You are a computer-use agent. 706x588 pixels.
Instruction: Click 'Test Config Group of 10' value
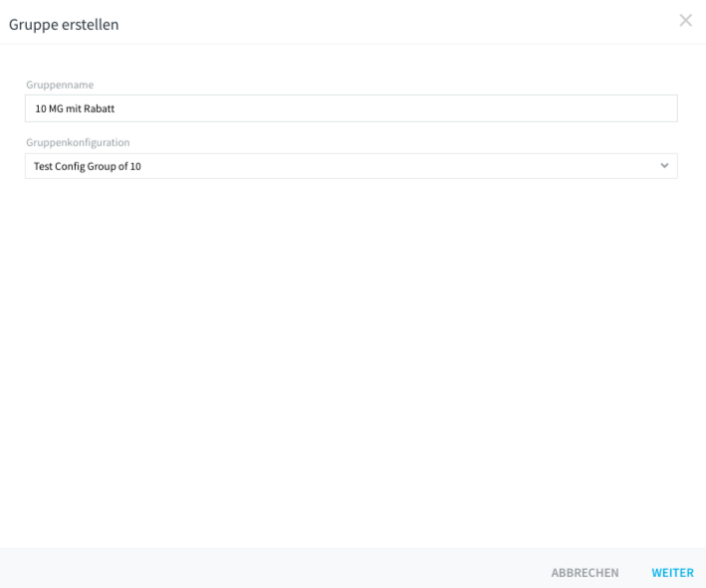tap(88, 166)
